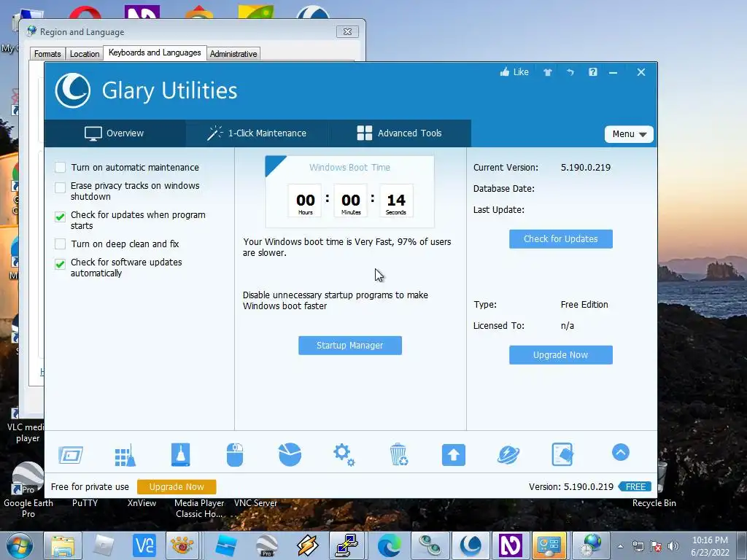Enable Turn on deep clean and fix
The image size is (747, 560).
pyautogui.click(x=60, y=244)
